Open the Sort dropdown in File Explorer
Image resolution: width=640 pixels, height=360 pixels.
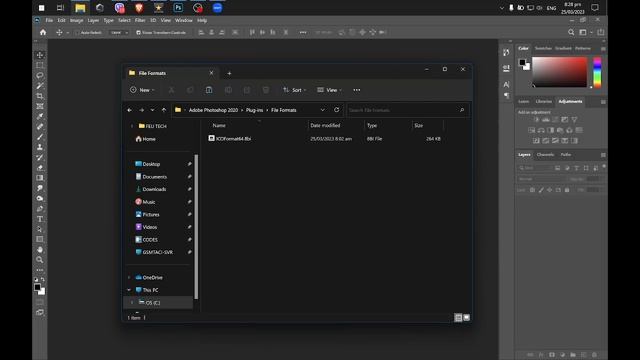point(294,90)
